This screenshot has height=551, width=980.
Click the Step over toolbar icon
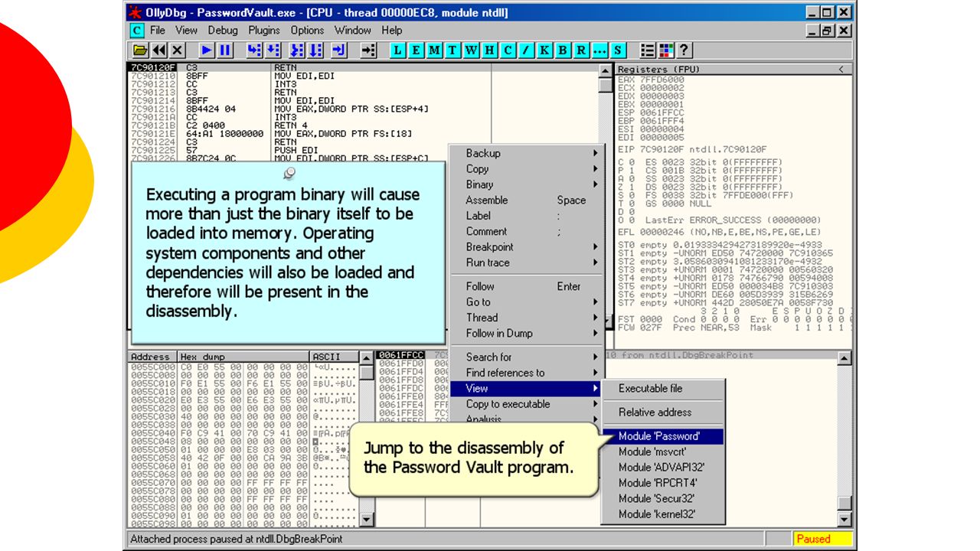point(273,50)
